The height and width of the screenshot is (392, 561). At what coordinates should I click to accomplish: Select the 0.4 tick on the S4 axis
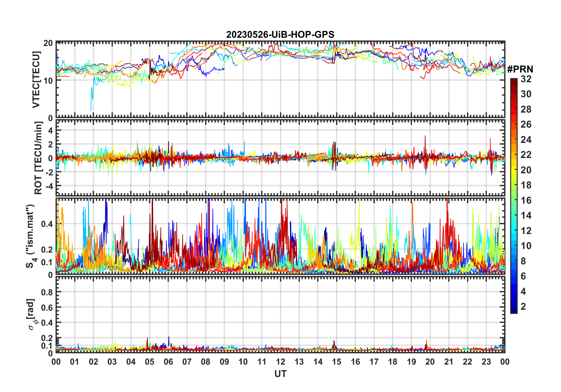(x=47, y=224)
